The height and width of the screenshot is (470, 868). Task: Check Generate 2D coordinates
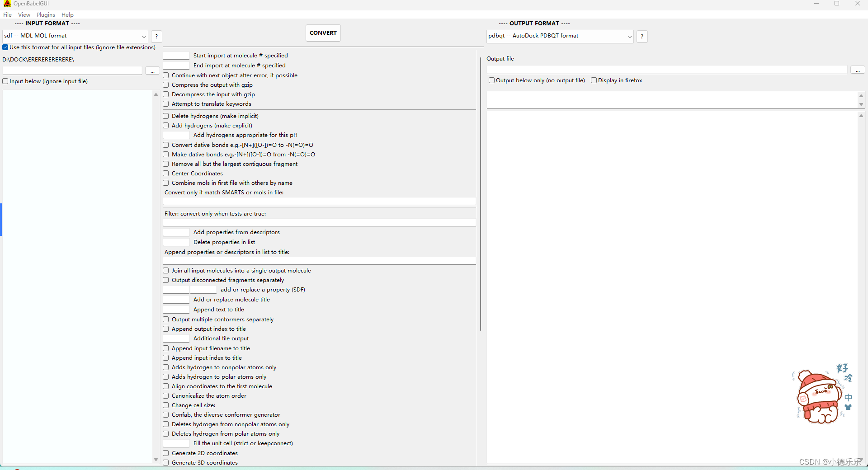[166, 453]
